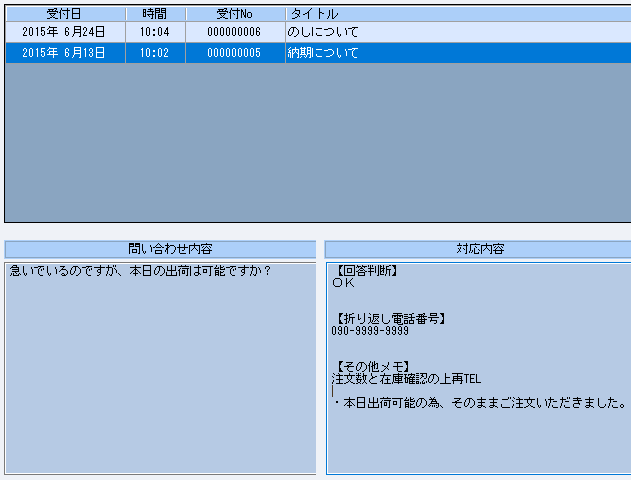Click the 問い合わせ内容 panel header
The image size is (631, 480).
[x=160, y=249]
